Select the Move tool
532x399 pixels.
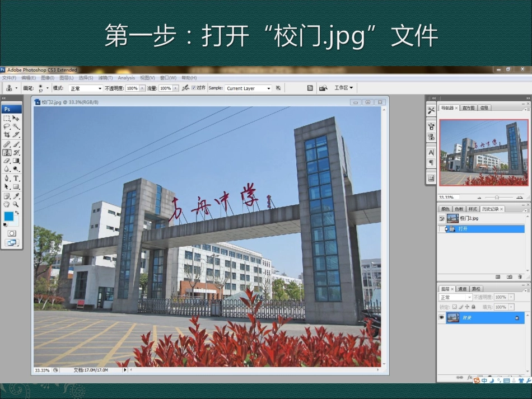[x=16, y=118]
